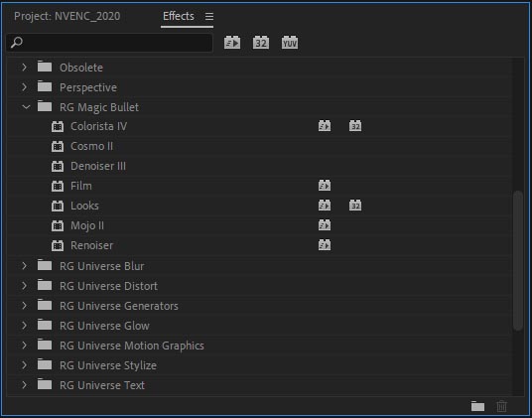Click Looks accelerated effect badge

(x=325, y=206)
